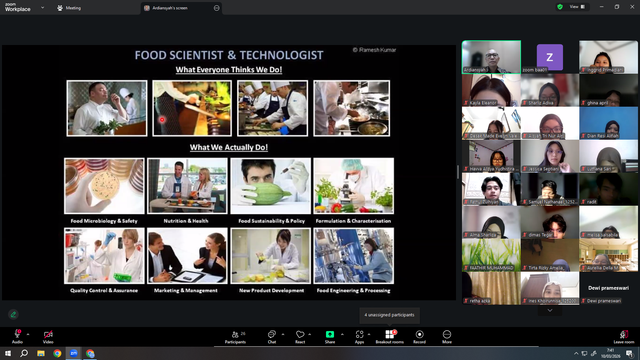Click the heading What We Actually Do!
The image size is (640, 360).
coord(229,147)
